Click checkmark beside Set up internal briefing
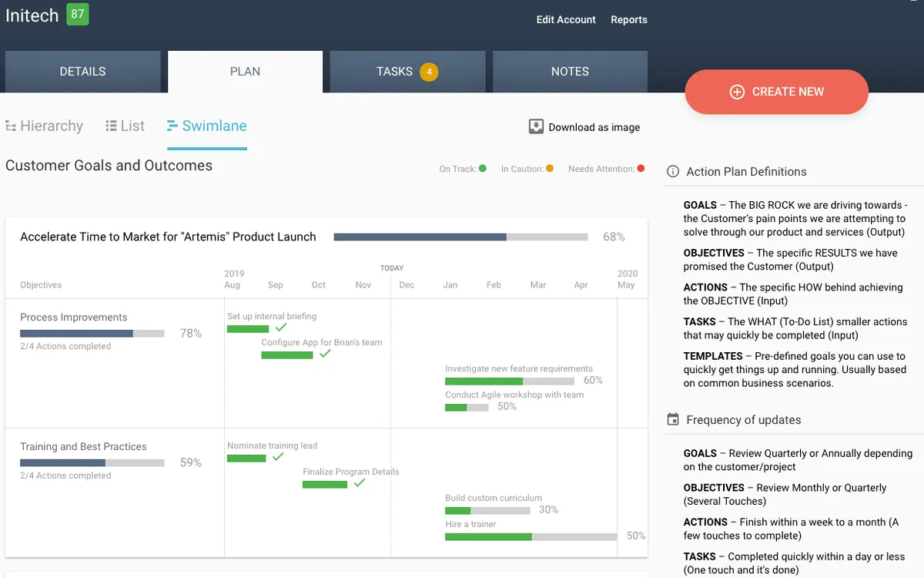The height and width of the screenshot is (578, 924). point(281,328)
